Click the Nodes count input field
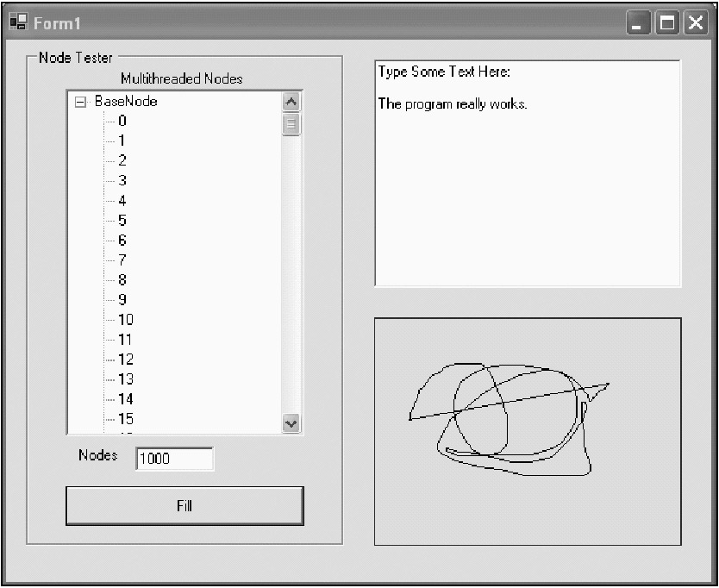 tap(173, 459)
